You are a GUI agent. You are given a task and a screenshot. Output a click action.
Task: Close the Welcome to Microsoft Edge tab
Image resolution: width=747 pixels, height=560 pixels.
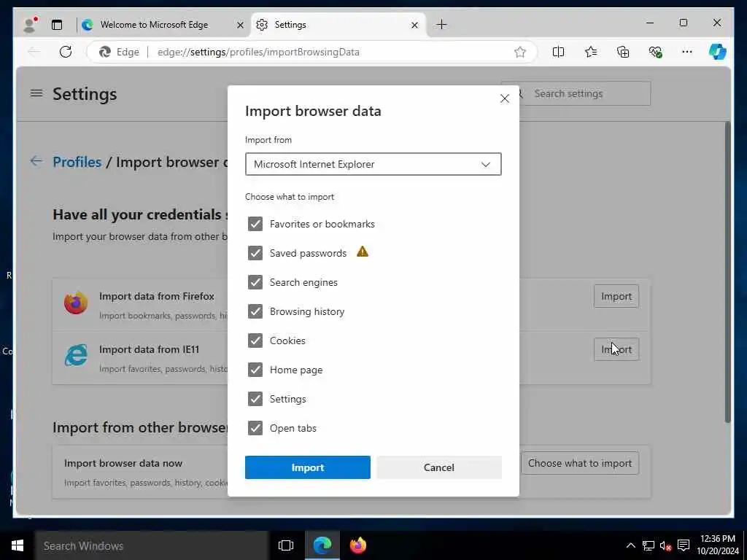pyautogui.click(x=240, y=25)
